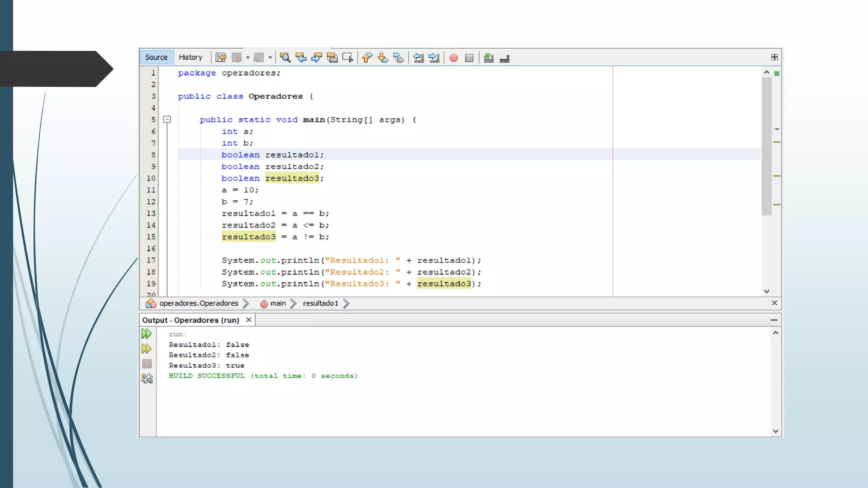
Task: Click the Find Selection magnifier icon
Action: click(x=285, y=58)
